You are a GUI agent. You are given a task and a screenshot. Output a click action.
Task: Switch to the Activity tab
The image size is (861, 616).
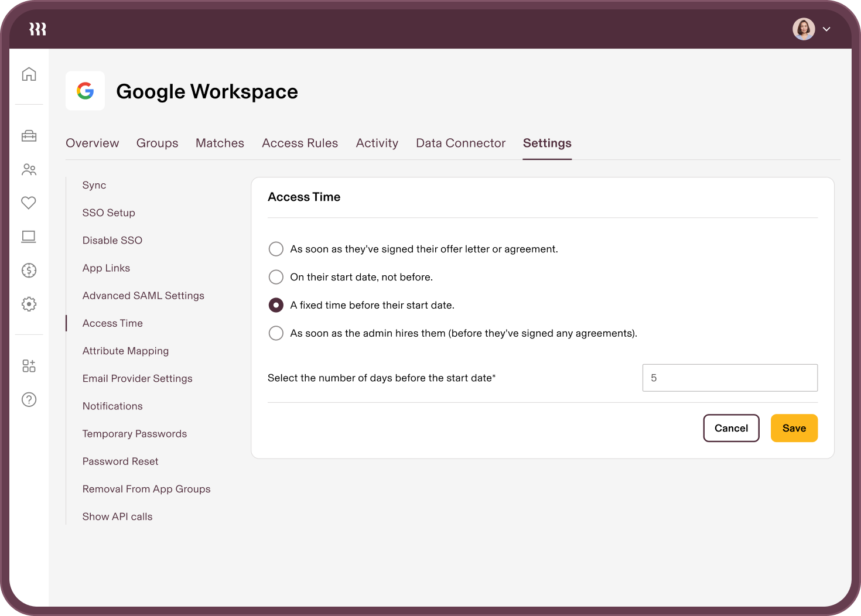[377, 143]
